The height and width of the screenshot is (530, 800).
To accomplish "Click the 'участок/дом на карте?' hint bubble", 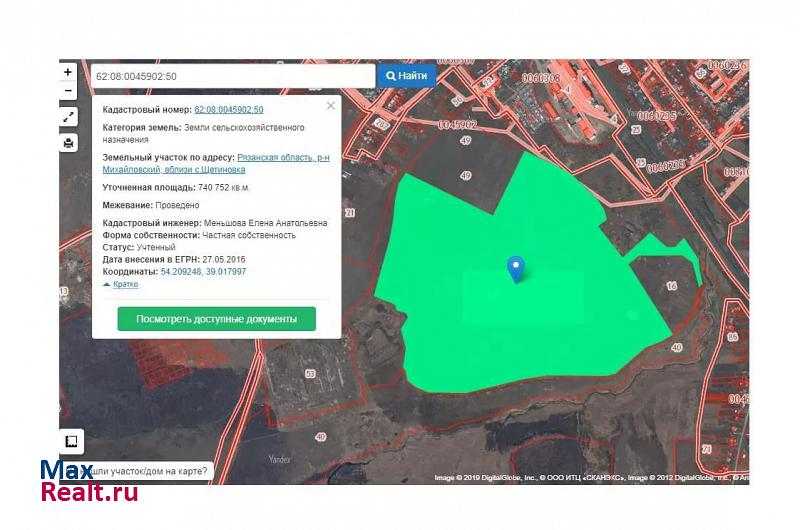I will pyautogui.click(x=150, y=470).
